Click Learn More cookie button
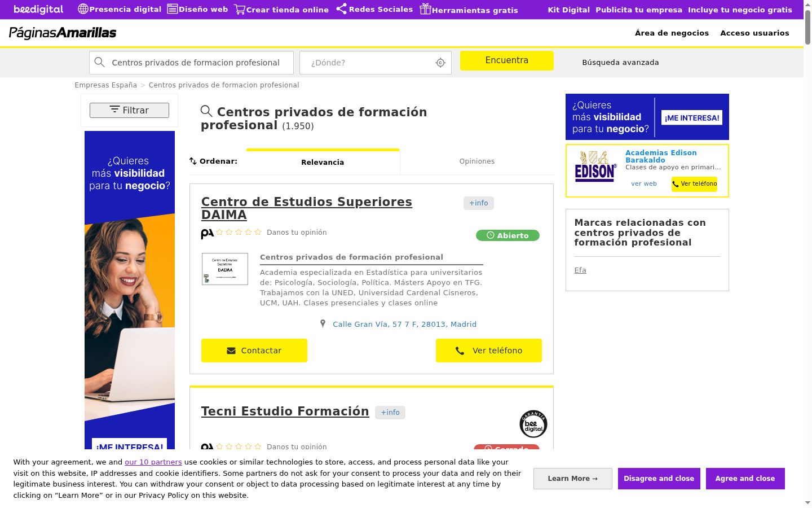812x508 pixels. (x=572, y=479)
